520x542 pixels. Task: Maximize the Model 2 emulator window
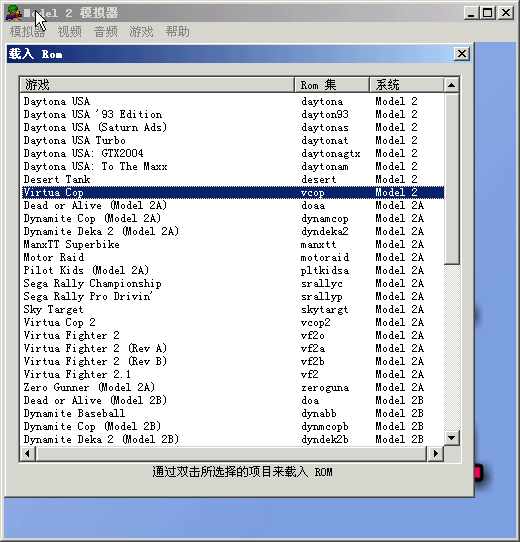click(488, 13)
